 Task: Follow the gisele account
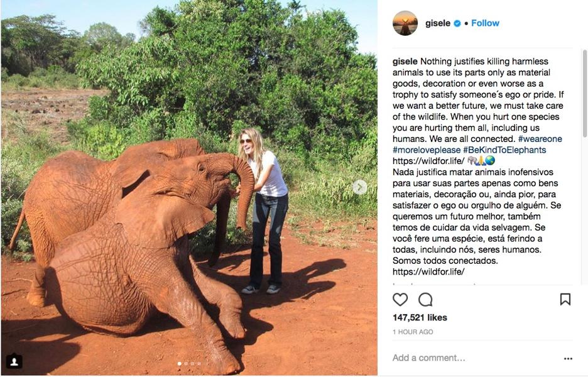click(x=485, y=23)
